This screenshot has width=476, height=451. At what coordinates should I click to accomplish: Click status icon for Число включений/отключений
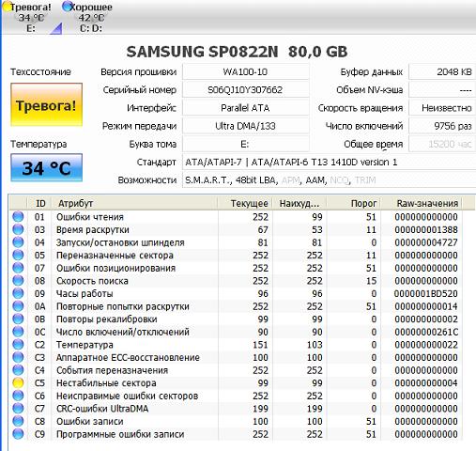pyautogui.click(x=18, y=332)
